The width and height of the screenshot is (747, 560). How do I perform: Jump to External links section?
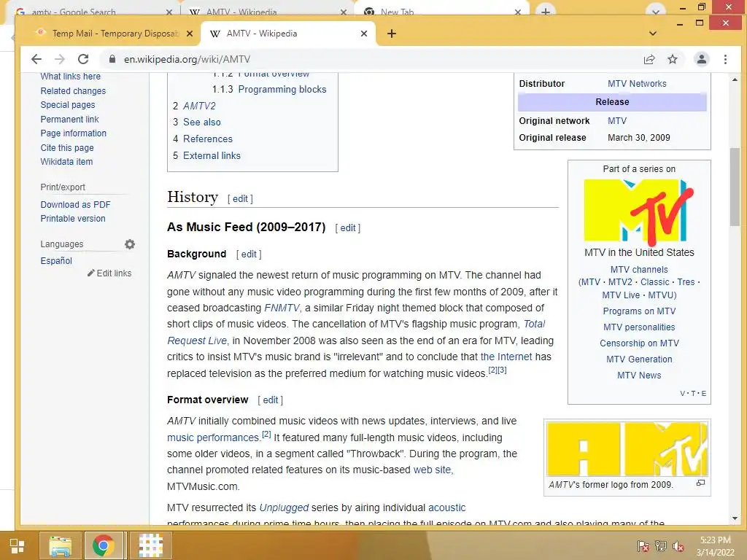click(x=212, y=155)
